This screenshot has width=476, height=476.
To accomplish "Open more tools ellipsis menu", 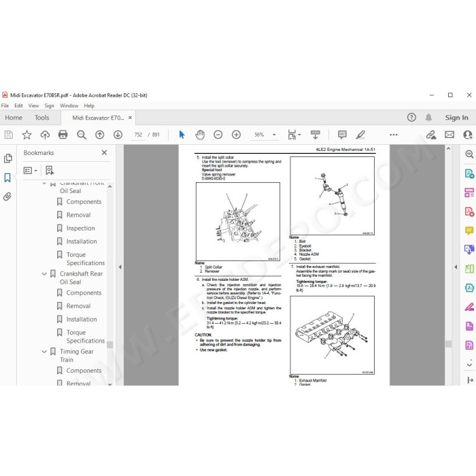I will 394,135.
